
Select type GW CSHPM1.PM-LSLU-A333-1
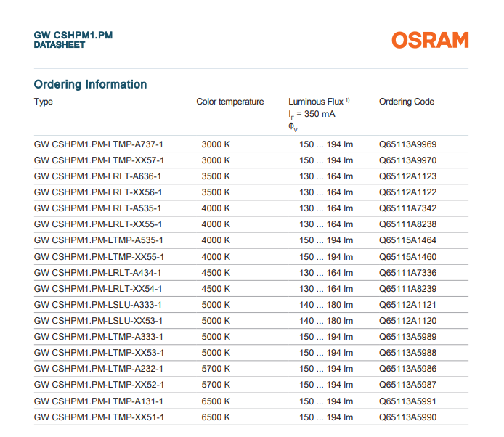tap(98, 305)
